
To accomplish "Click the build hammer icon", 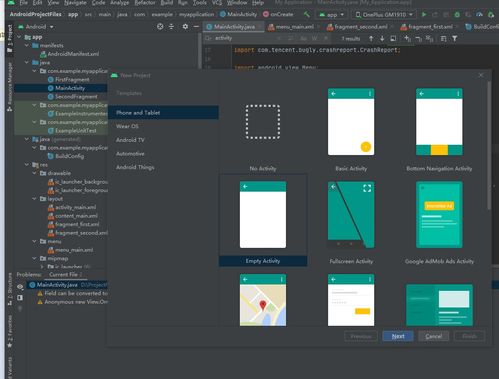I will click(307, 14).
